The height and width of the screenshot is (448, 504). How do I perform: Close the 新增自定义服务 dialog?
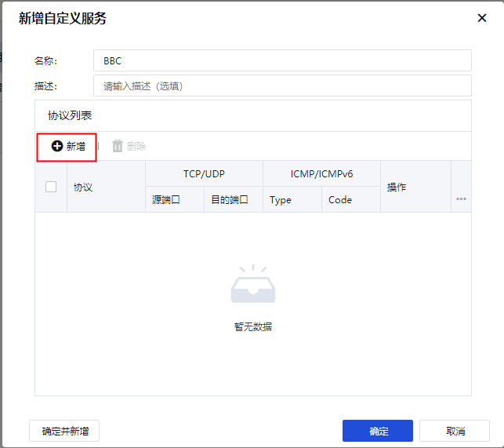click(x=482, y=18)
